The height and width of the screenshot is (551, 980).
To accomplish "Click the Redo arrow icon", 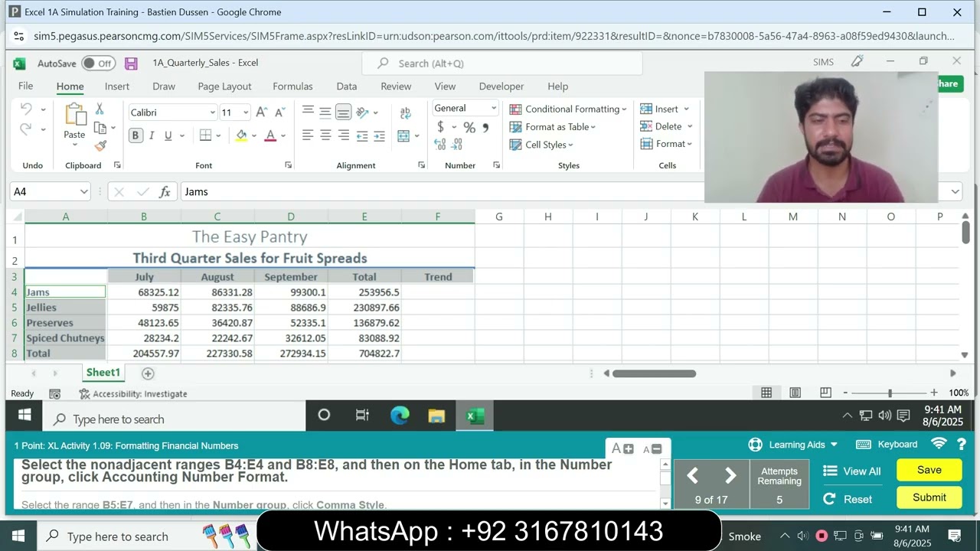I will 27,129.
